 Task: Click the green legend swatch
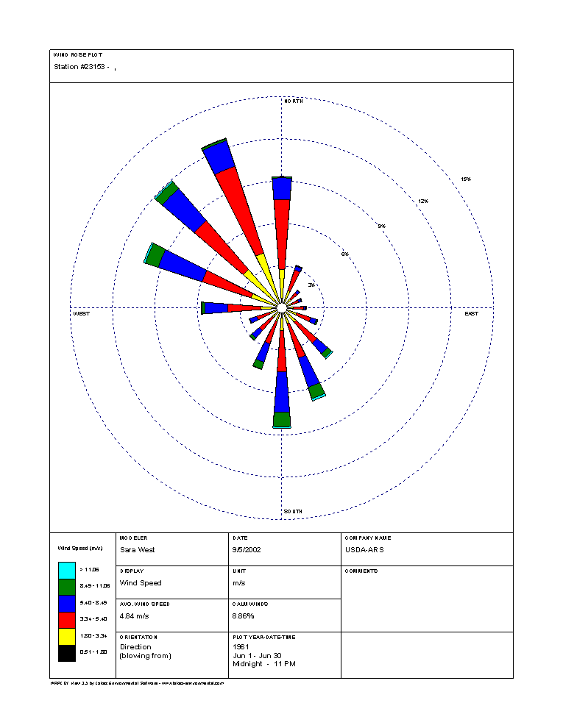(x=67, y=587)
